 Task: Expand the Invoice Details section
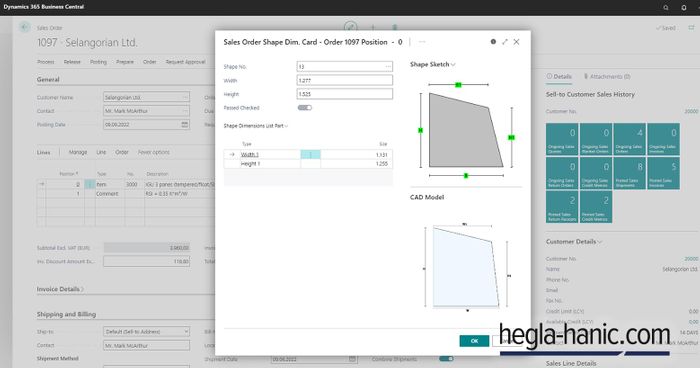pos(60,289)
